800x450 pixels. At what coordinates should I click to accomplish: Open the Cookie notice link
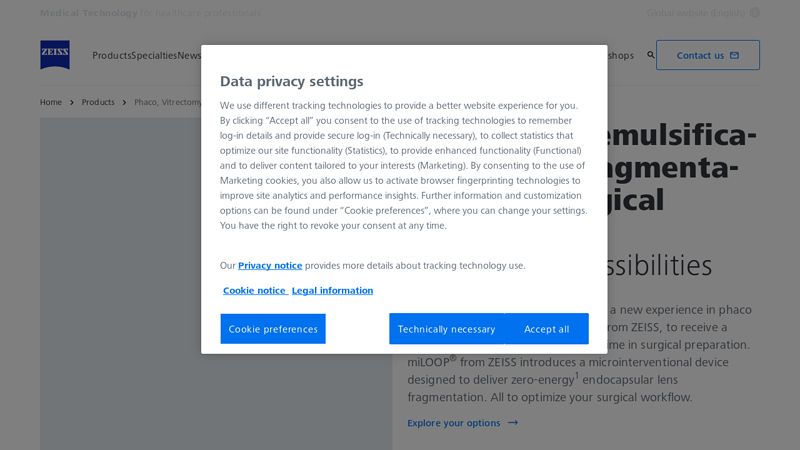click(254, 291)
